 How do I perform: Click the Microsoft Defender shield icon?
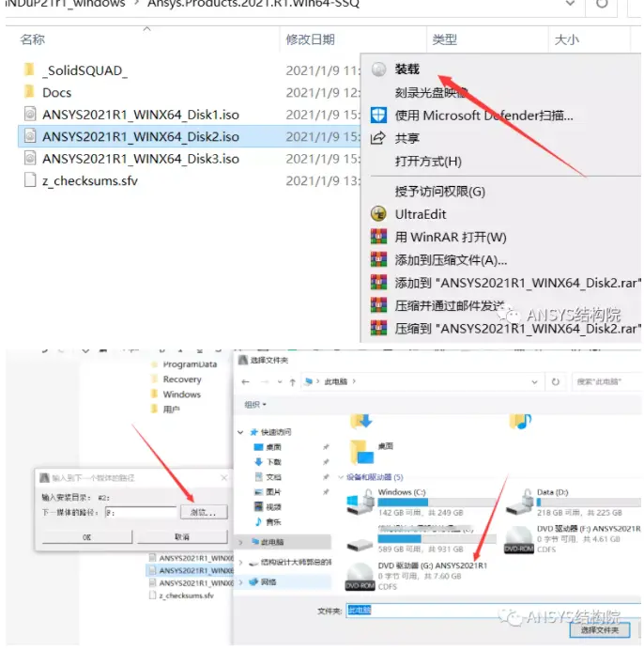pos(378,116)
